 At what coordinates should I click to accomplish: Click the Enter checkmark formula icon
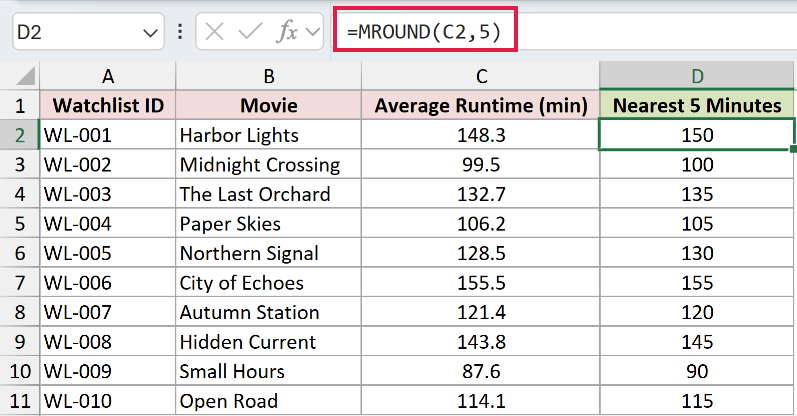click(250, 32)
